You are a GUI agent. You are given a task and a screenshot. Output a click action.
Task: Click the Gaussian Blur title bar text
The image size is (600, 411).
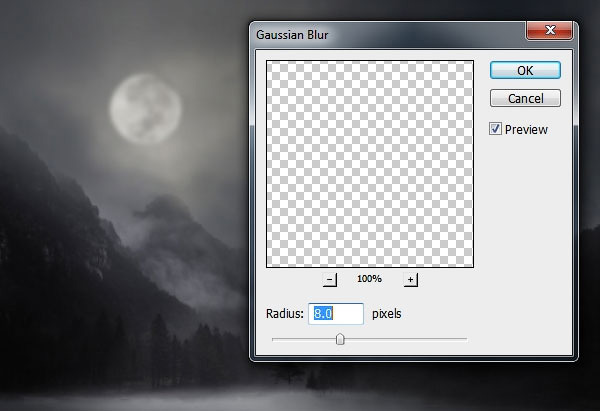pyautogui.click(x=292, y=35)
